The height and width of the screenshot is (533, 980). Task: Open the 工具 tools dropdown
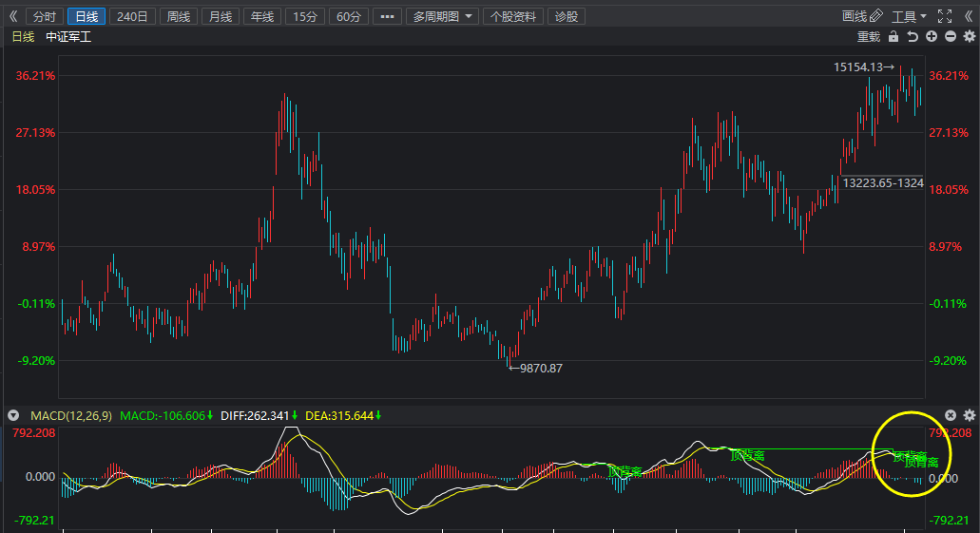click(x=909, y=16)
